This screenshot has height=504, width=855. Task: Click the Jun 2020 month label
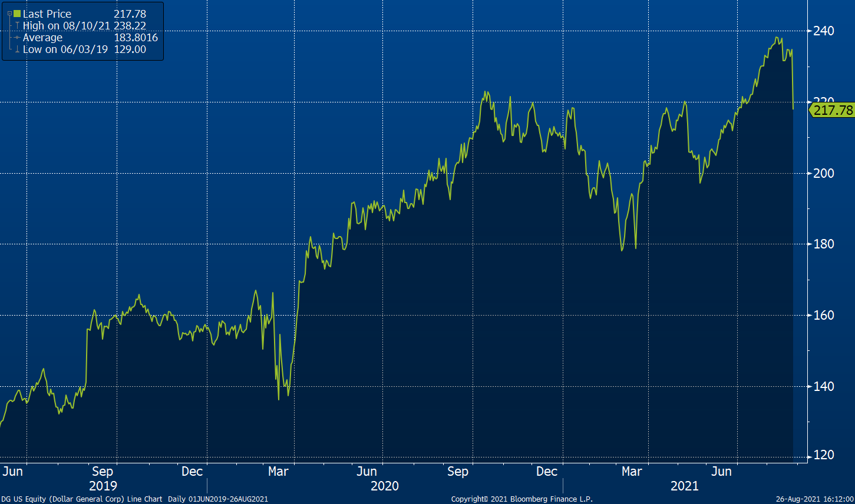pos(367,471)
